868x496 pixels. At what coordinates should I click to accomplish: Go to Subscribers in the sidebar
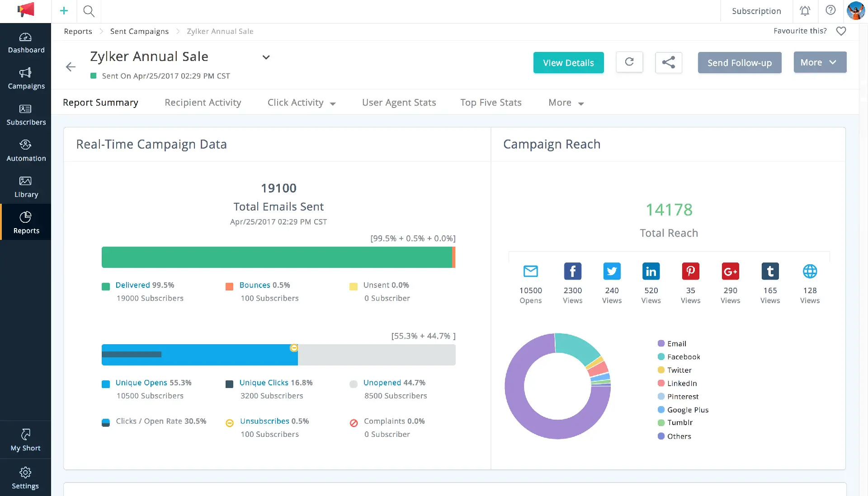pos(26,115)
